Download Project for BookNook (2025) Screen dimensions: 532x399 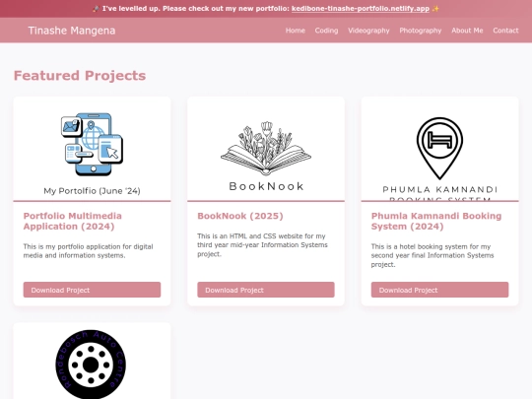coord(266,290)
